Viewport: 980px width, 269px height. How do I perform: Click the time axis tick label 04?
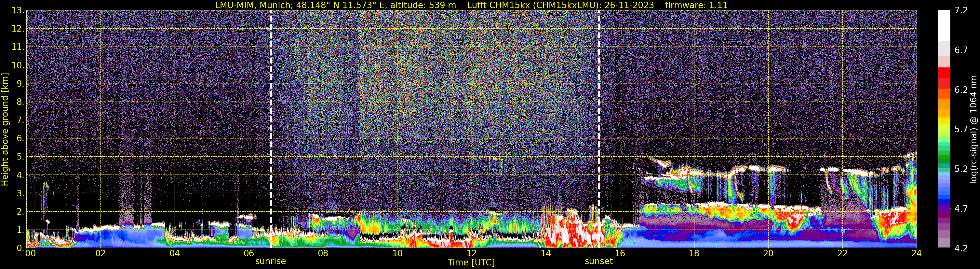[175, 253]
